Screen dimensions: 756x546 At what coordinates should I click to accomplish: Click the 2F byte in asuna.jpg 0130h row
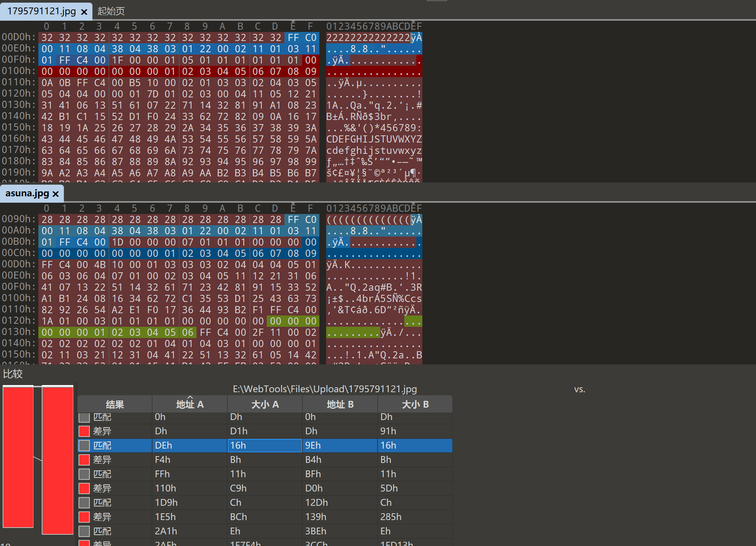pyautogui.click(x=258, y=332)
